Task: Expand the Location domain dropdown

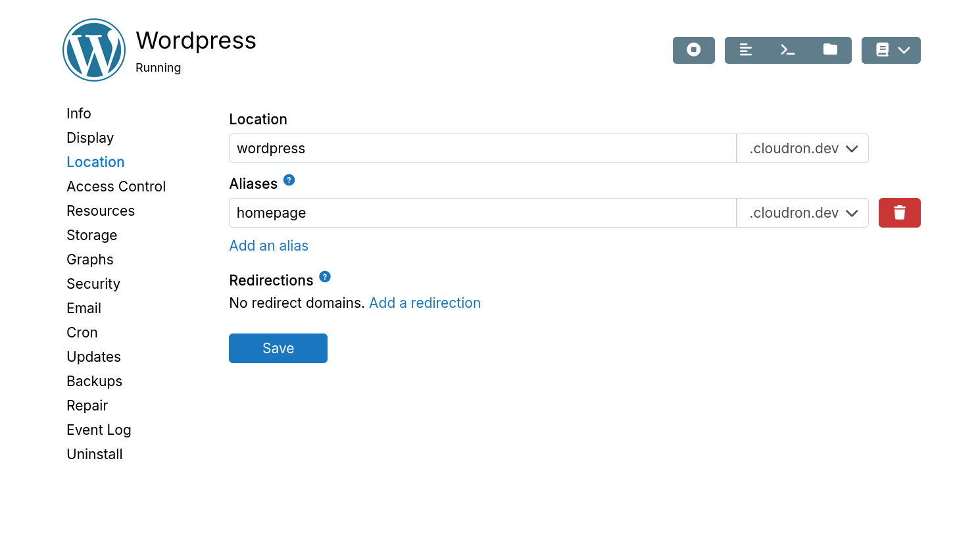Action: pyautogui.click(x=802, y=149)
